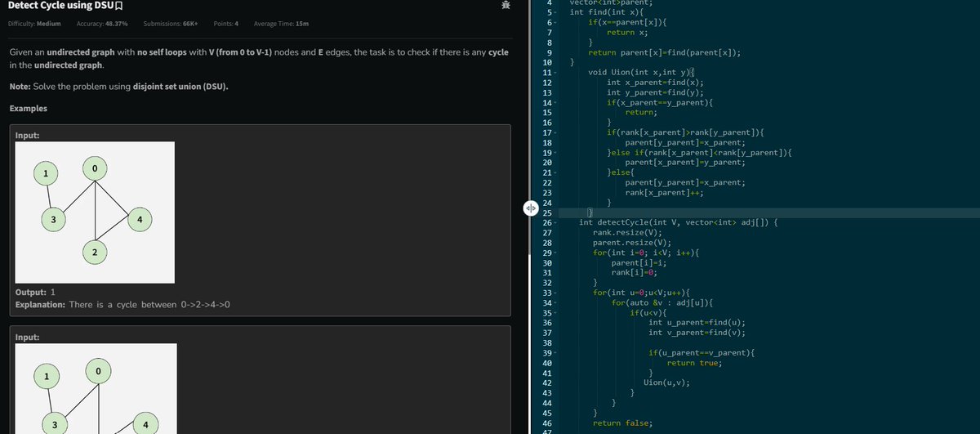Fold the if block at line 6
980x434 pixels.
click(555, 22)
